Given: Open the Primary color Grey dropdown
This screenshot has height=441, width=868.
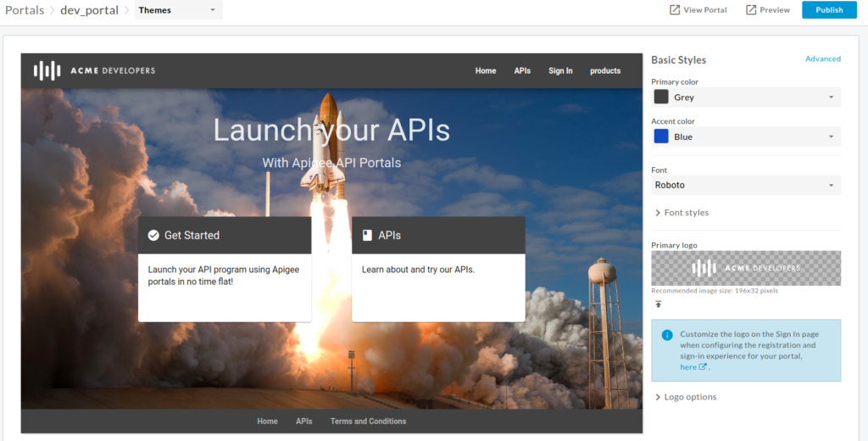Looking at the screenshot, I should tap(746, 98).
